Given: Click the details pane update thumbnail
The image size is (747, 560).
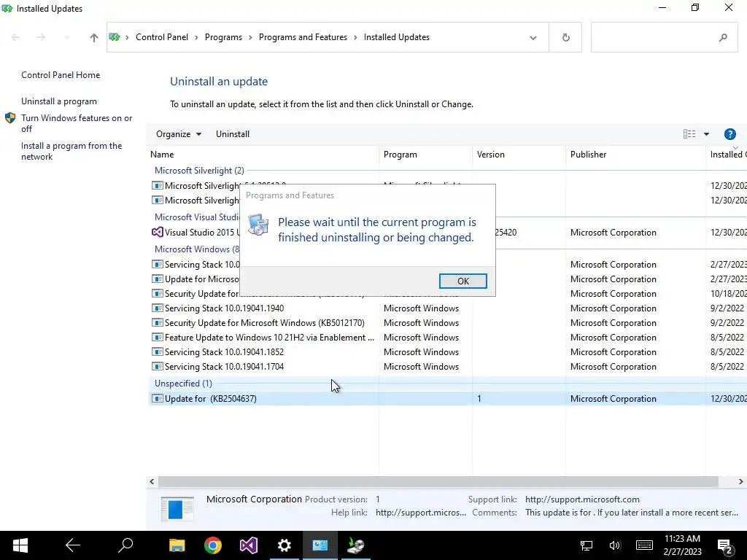Looking at the screenshot, I should click(177, 507).
